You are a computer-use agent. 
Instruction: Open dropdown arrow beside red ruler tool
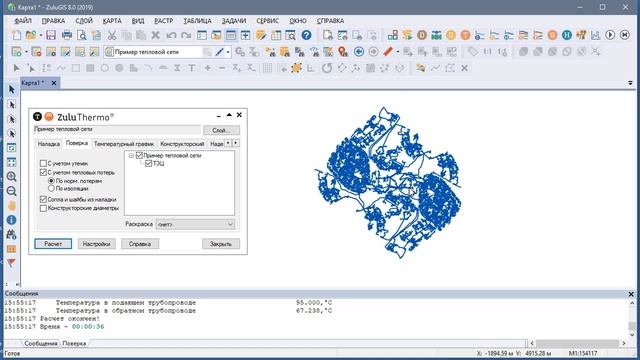coord(398,52)
